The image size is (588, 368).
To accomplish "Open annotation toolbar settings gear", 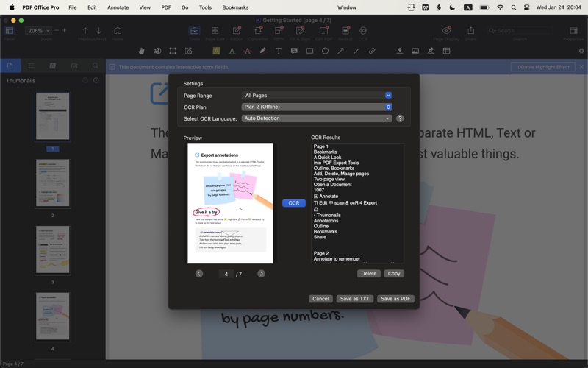I will (x=581, y=51).
